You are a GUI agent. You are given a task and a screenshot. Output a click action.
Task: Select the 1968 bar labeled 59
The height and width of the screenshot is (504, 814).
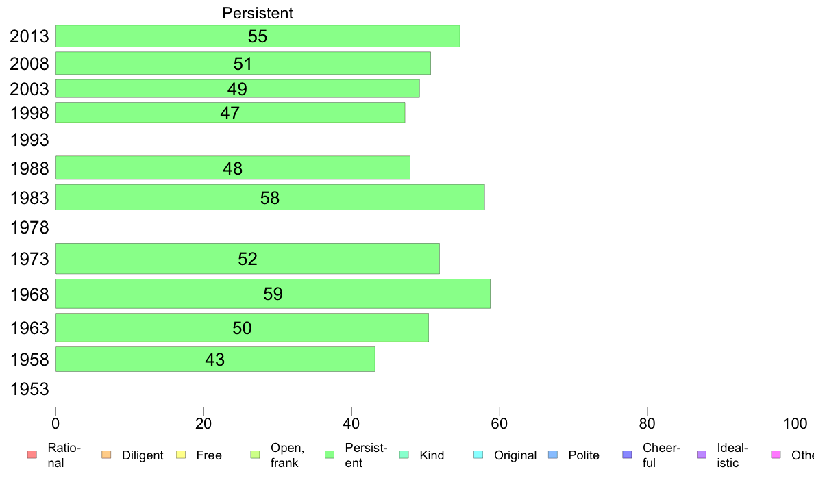273,294
